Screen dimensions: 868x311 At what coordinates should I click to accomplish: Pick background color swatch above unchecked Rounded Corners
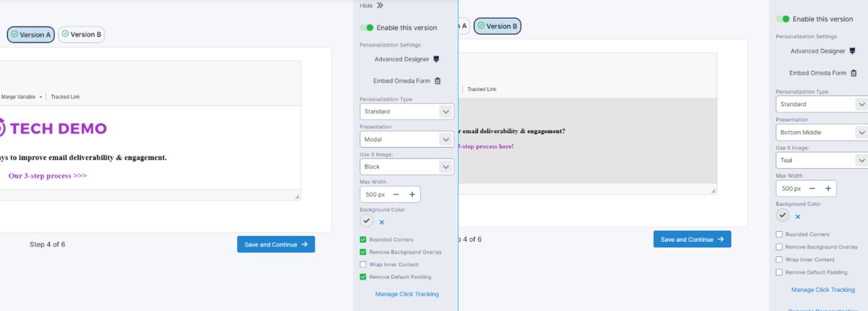[x=782, y=215]
